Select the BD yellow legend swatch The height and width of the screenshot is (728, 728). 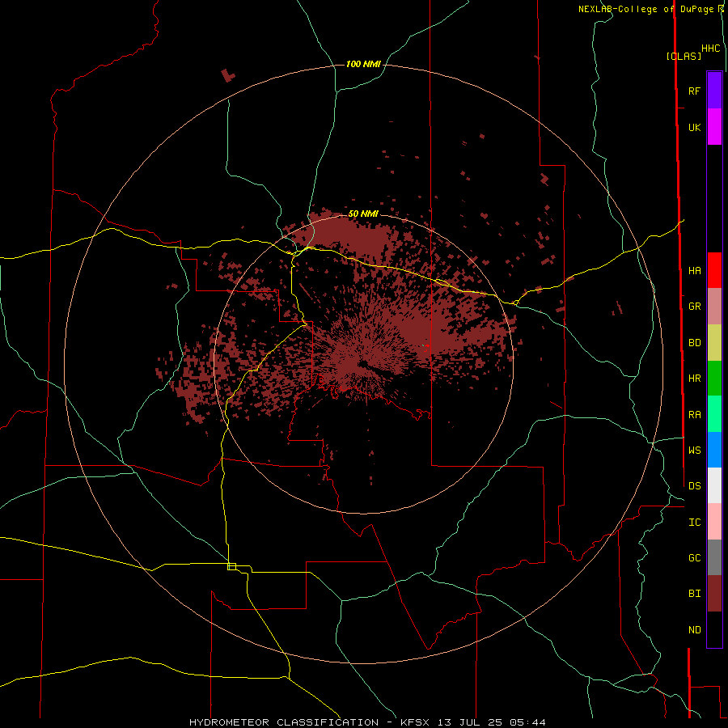pyautogui.click(x=714, y=343)
